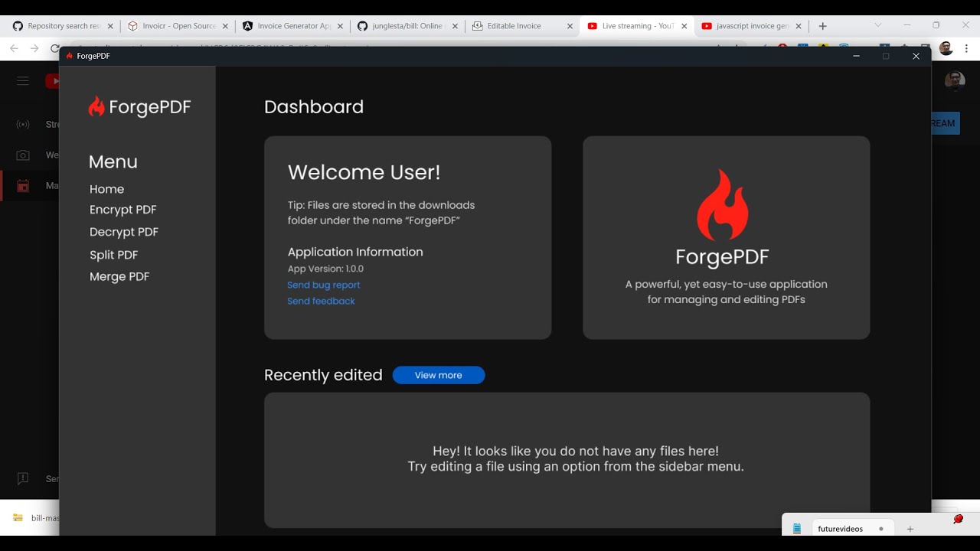Close the Editable Invoice browser tab

pyautogui.click(x=570, y=26)
